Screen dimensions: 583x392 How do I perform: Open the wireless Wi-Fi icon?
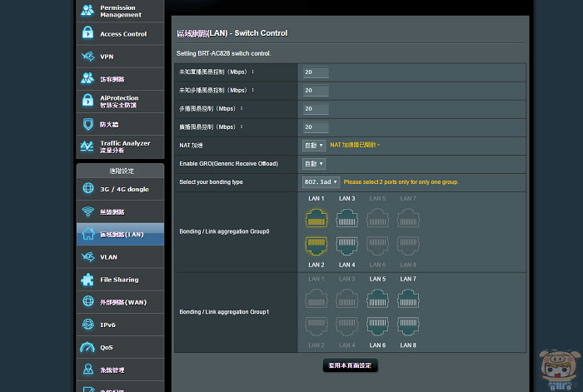(x=88, y=211)
